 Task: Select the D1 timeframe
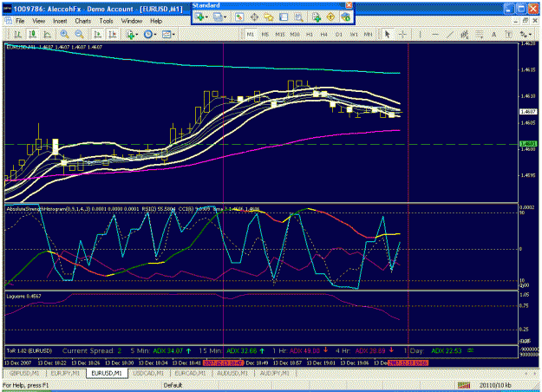(x=339, y=34)
